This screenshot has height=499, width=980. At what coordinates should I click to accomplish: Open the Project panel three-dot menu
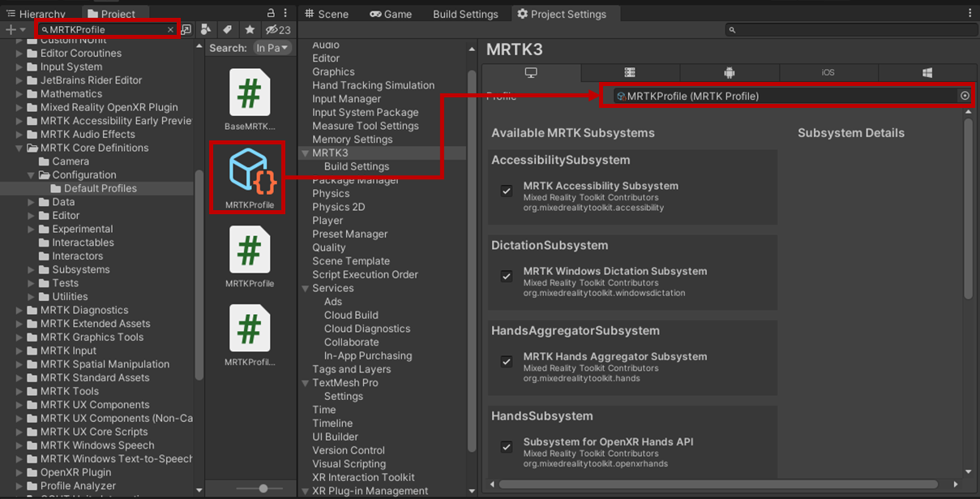tap(285, 13)
